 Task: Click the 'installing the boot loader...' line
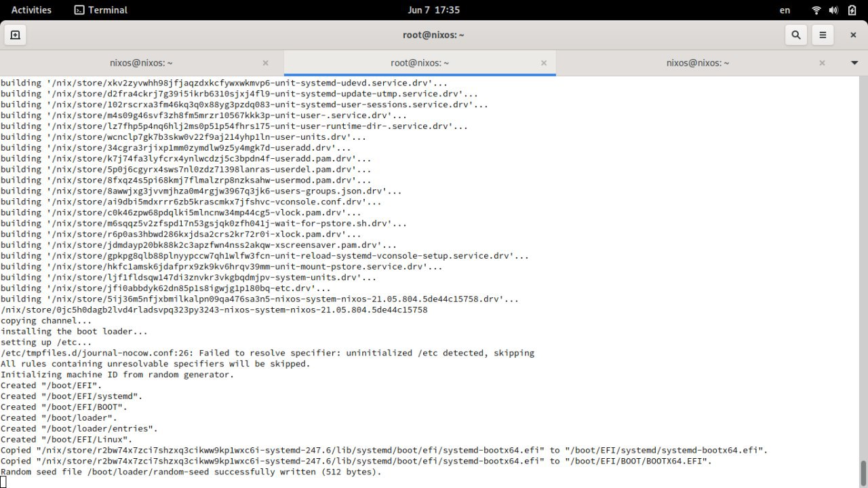[x=74, y=331]
